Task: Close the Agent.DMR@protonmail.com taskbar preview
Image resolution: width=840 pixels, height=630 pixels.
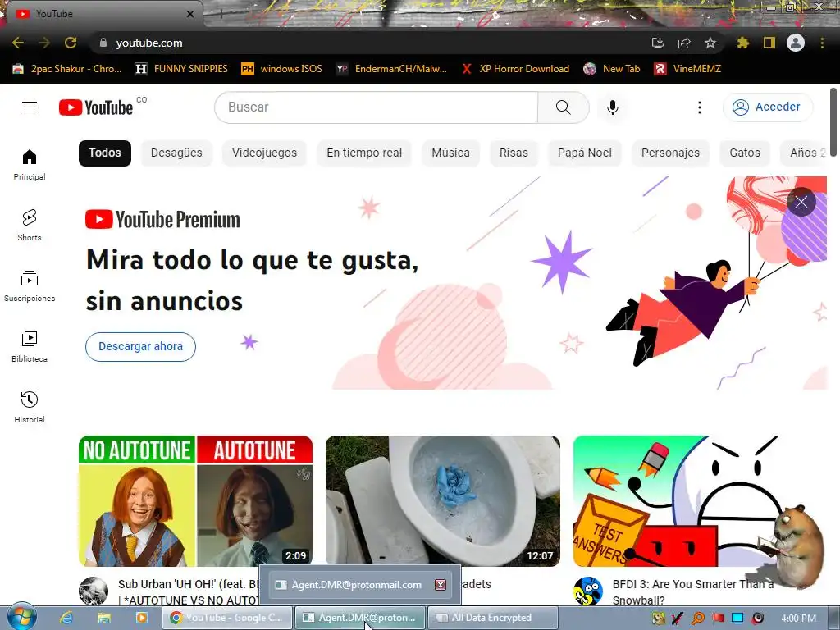Action: point(441,584)
